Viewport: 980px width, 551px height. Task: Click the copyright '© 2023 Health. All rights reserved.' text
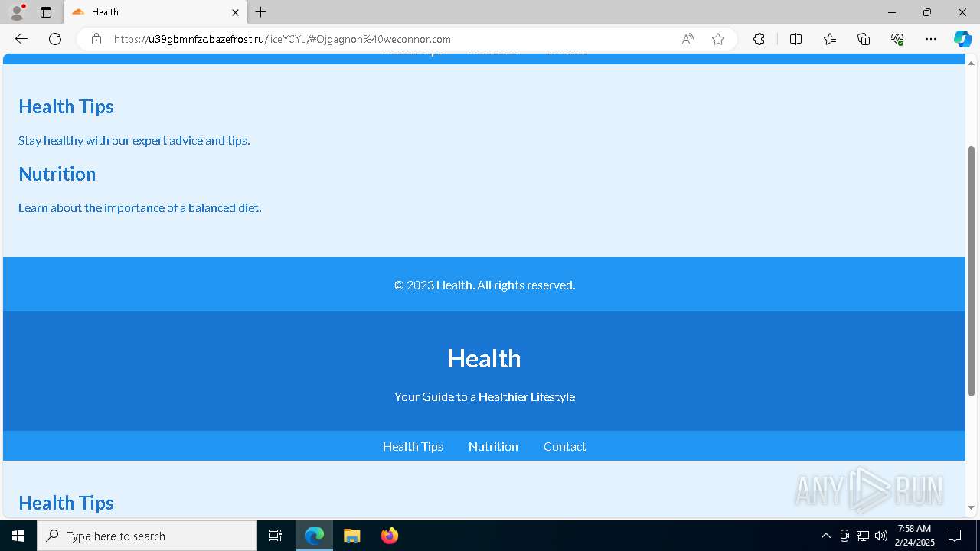coord(485,285)
